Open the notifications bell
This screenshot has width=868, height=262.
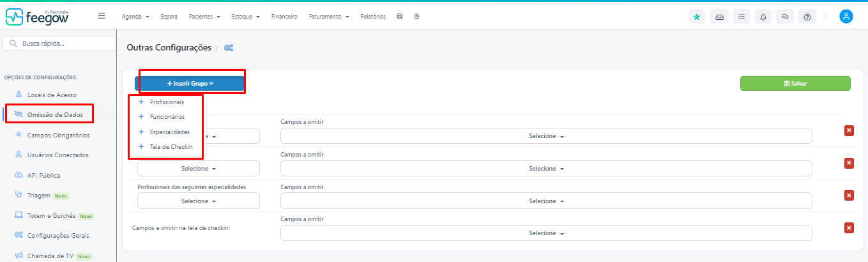[763, 17]
